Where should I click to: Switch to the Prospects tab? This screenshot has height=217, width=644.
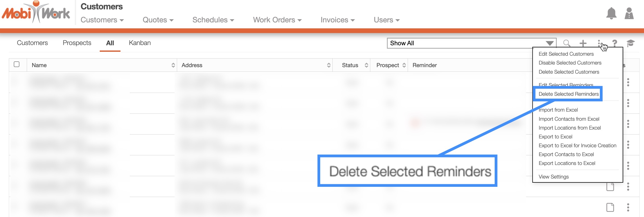[77, 43]
